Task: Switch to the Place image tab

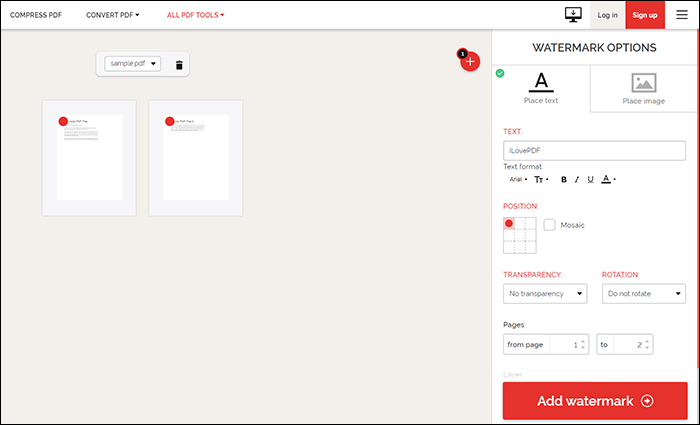Action: click(644, 89)
